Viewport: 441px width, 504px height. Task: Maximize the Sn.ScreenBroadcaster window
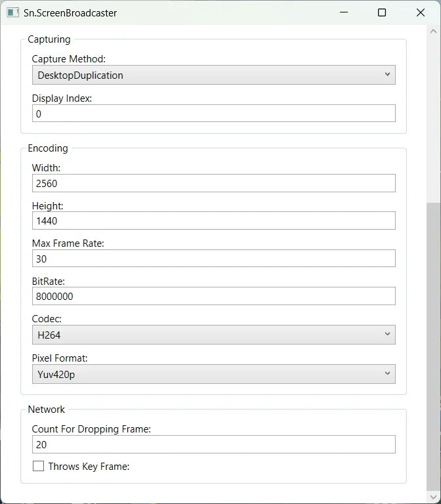[x=382, y=12]
